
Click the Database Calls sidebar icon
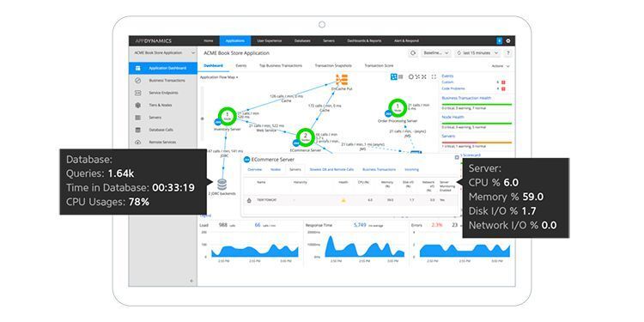(138, 130)
